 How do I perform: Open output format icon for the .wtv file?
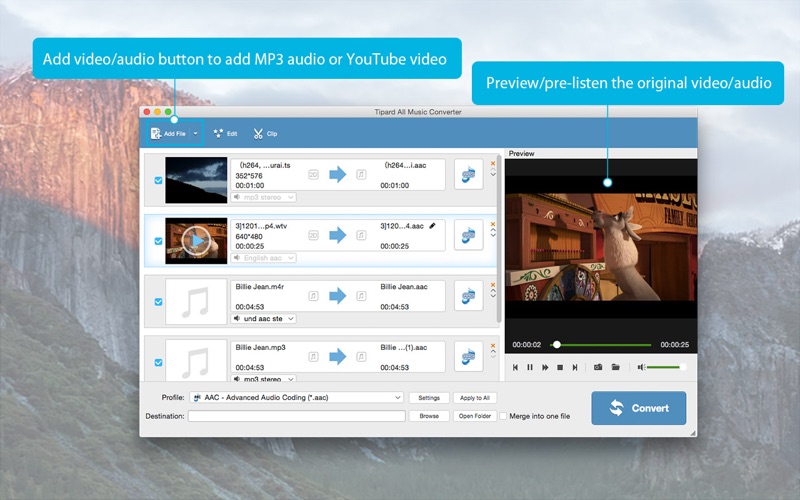[468, 235]
